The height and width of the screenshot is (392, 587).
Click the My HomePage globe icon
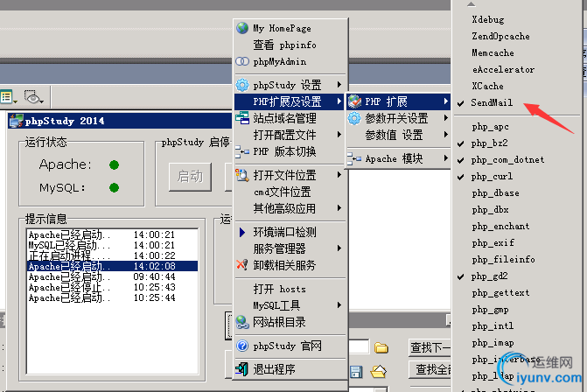[x=242, y=28]
